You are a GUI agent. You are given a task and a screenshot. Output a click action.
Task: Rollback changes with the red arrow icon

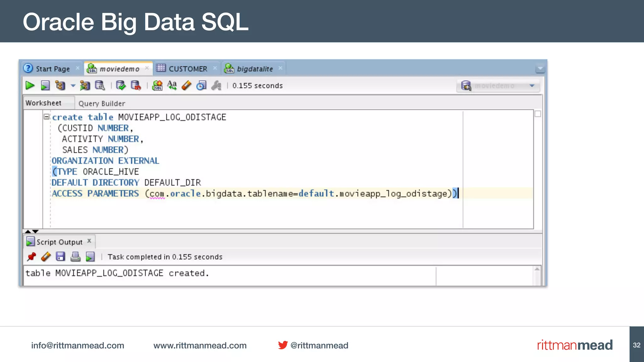(136, 85)
